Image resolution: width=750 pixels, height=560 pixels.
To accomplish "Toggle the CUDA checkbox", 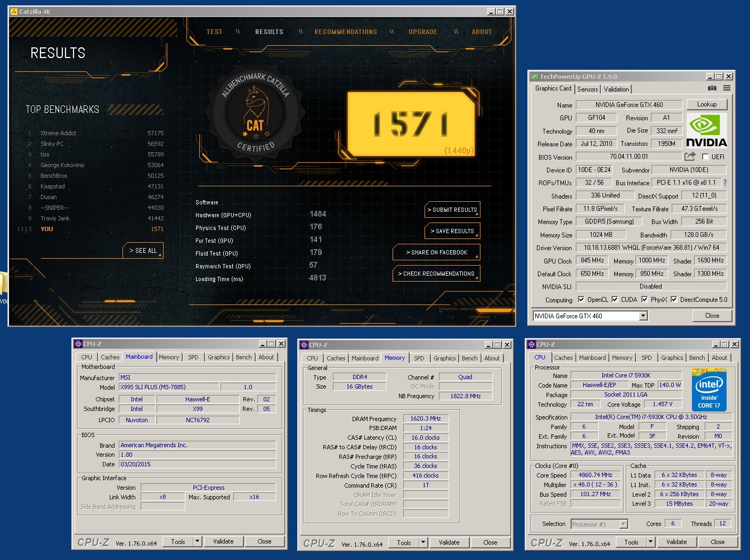I will pos(615,299).
